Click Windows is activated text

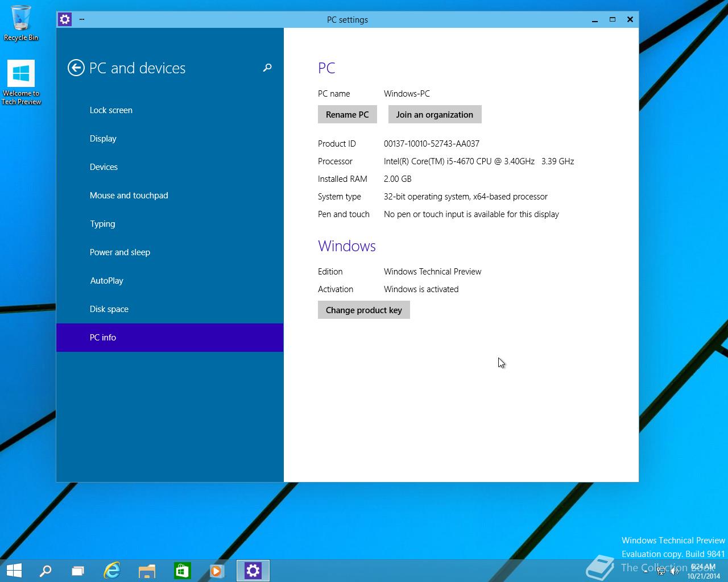(421, 289)
